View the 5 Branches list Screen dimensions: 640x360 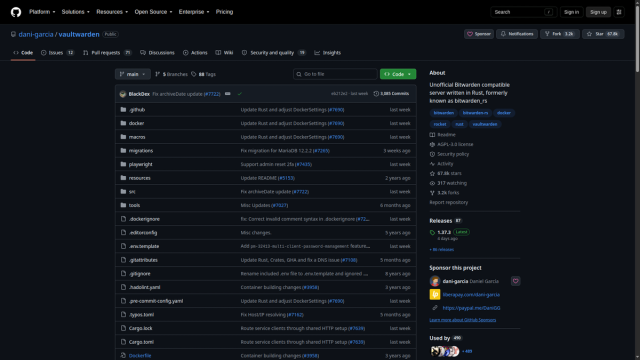tap(171, 74)
